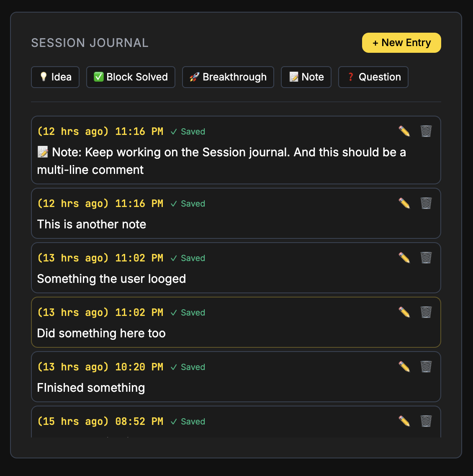Delete the multi-line Note entry with its trash icon
Image resolution: width=473 pixels, height=476 pixels.
point(426,131)
